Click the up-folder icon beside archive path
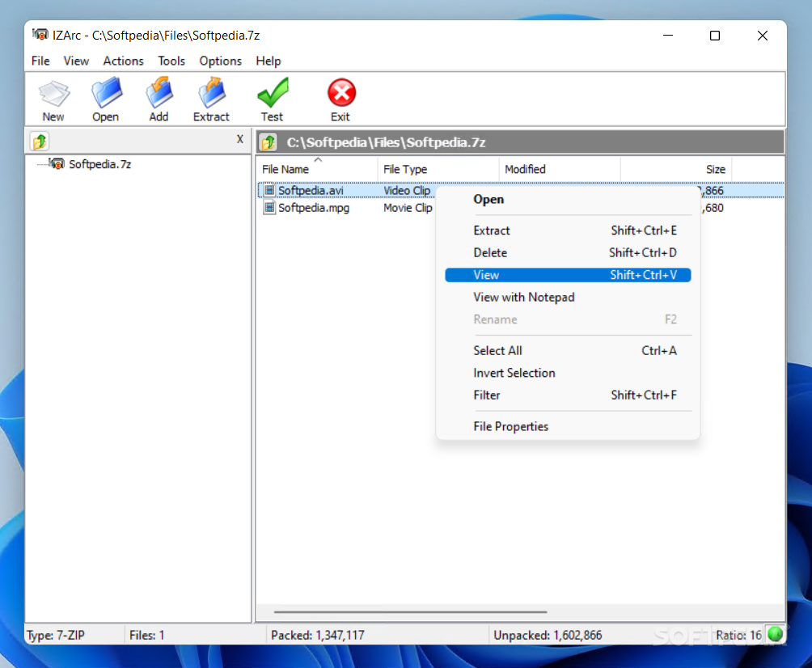 point(269,142)
